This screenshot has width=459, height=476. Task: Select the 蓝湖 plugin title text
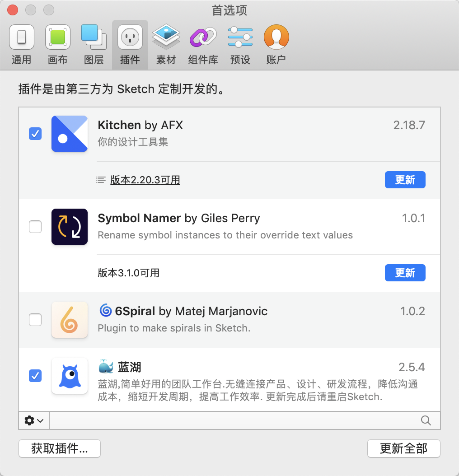click(x=129, y=367)
